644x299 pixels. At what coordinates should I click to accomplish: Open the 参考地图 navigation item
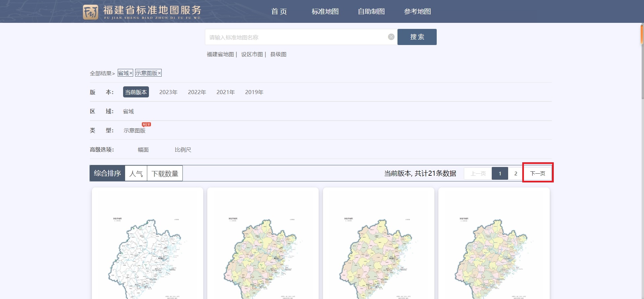click(417, 11)
